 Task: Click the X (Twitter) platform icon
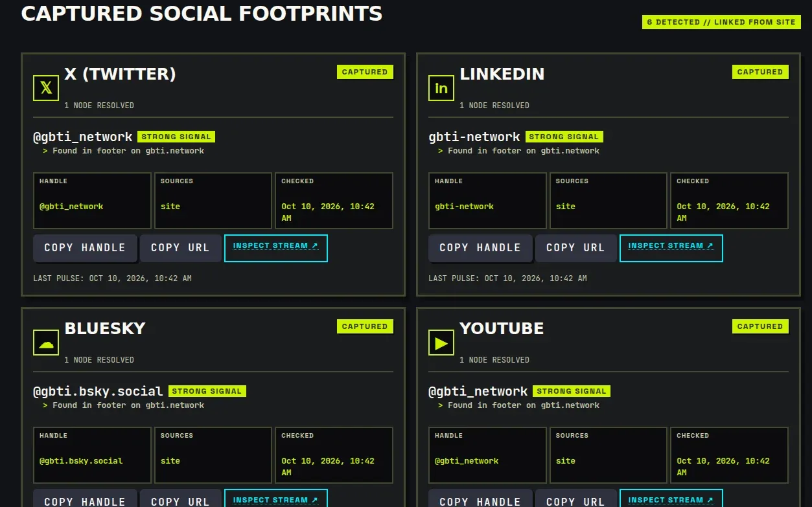(46, 88)
